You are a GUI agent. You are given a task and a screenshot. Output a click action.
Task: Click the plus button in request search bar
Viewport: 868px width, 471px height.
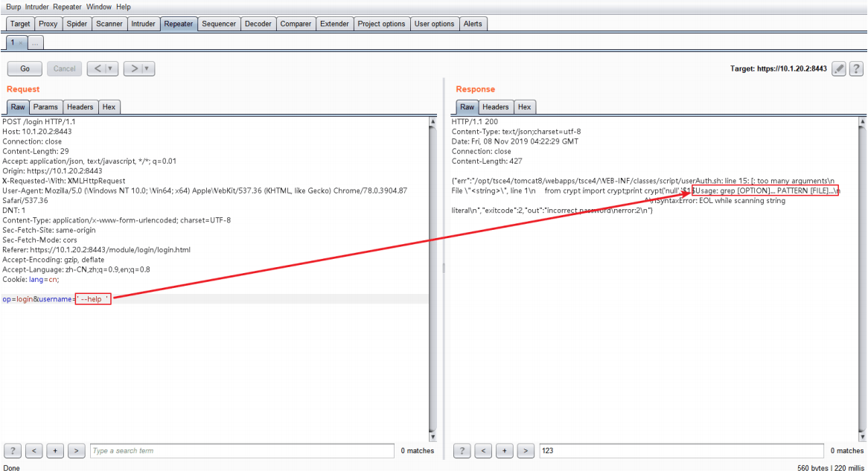click(55, 451)
